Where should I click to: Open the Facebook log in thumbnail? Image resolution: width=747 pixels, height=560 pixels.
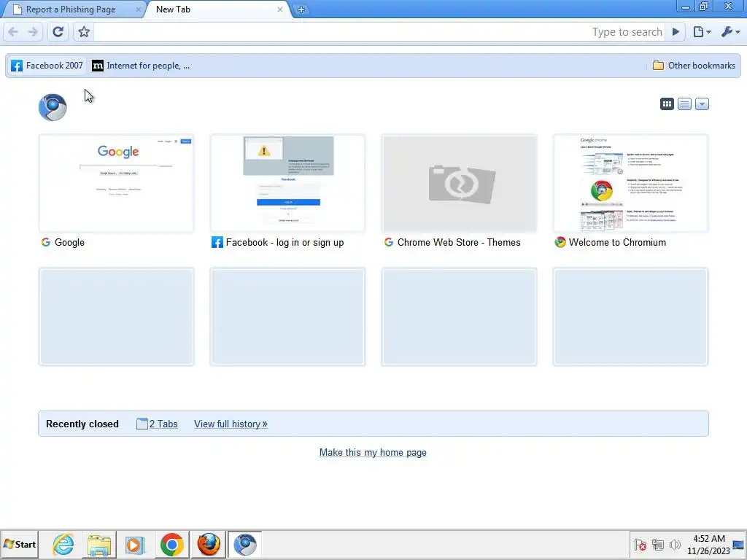(287, 183)
